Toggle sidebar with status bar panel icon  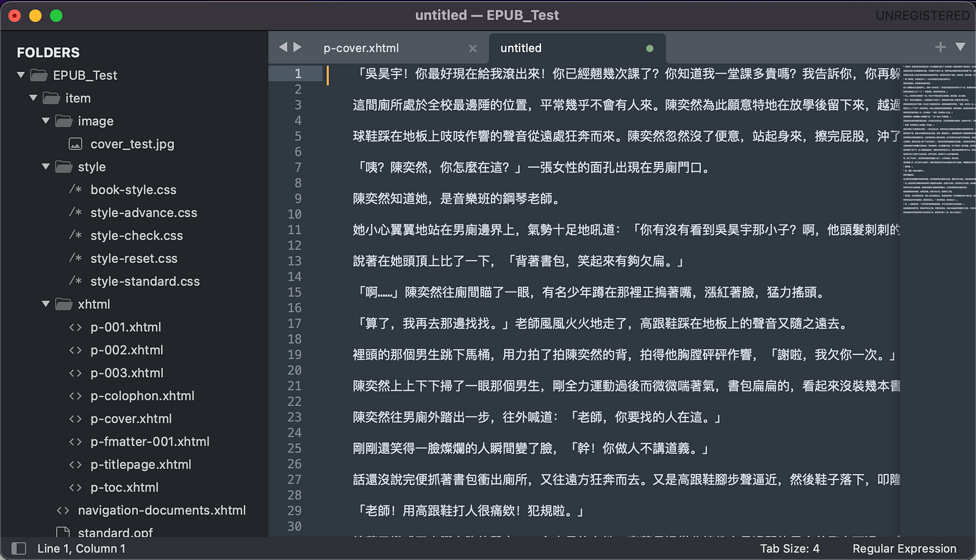coord(19,548)
